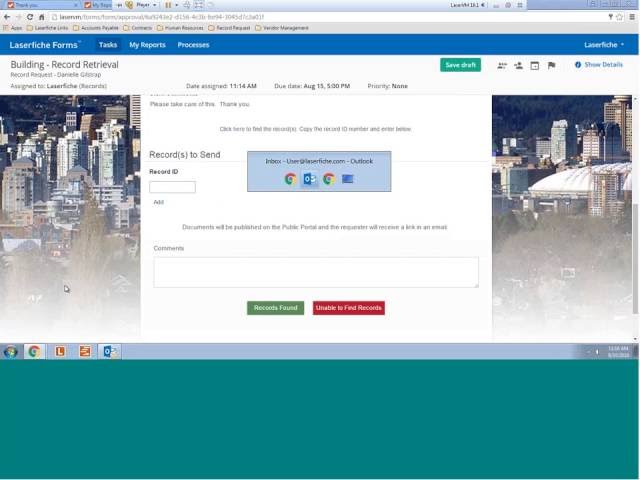Click the VM pause icon in Player toolbar

pyautogui.click(x=168, y=5)
